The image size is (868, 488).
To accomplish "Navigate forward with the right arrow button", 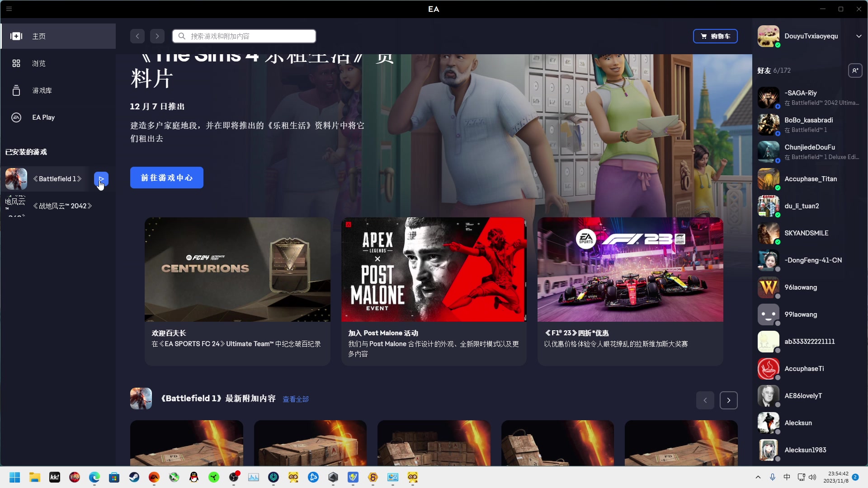I will (x=157, y=36).
